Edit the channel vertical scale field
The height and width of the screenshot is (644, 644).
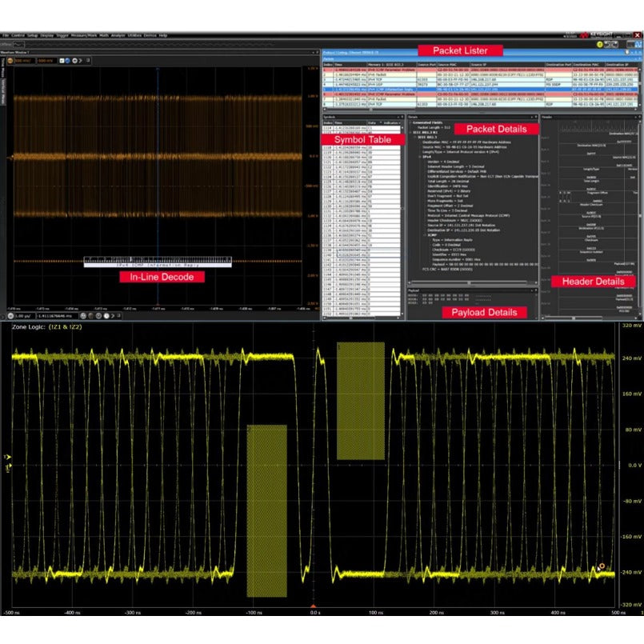(25, 61)
